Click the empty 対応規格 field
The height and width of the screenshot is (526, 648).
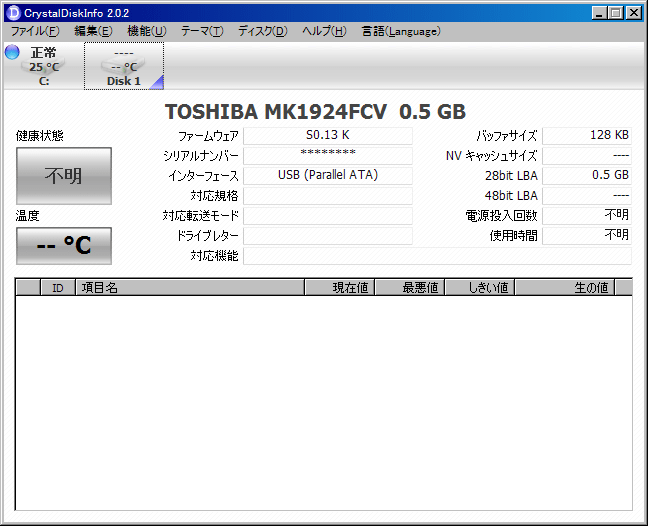coord(328,196)
